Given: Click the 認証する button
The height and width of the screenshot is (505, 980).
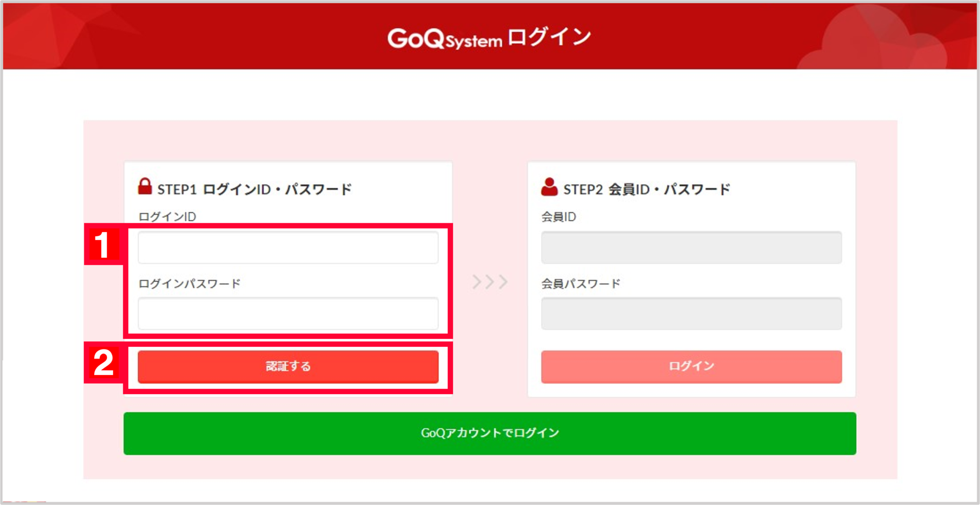Looking at the screenshot, I should pyautogui.click(x=288, y=366).
